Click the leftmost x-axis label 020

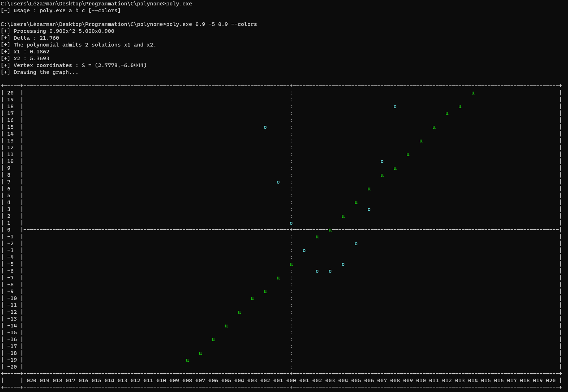tap(31, 380)
